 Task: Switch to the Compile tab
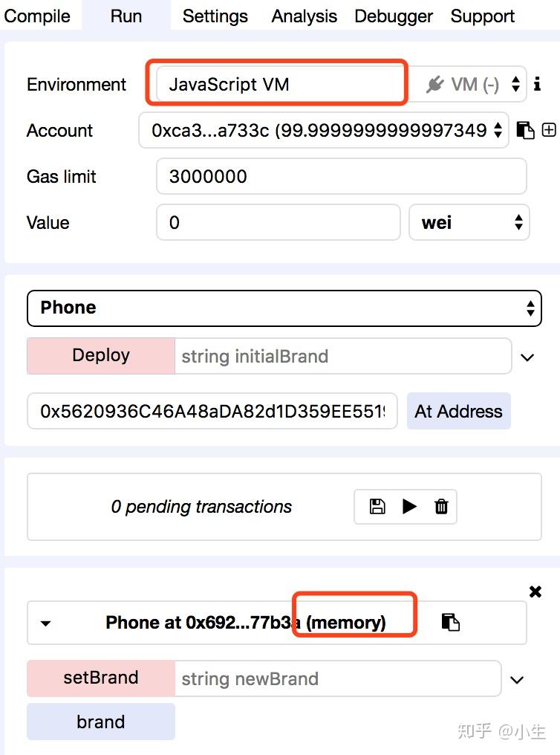click(37, 16)
